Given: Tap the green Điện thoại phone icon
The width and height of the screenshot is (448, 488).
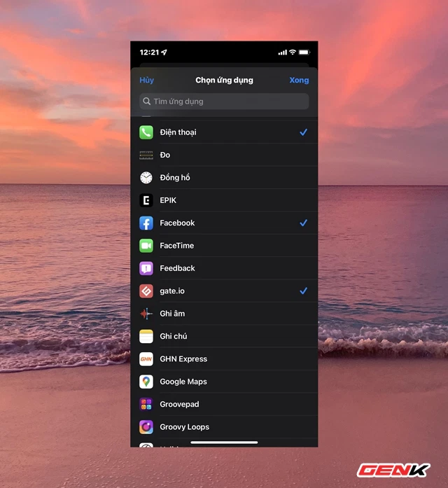Looking at the screenshot, I should point(146,132).
